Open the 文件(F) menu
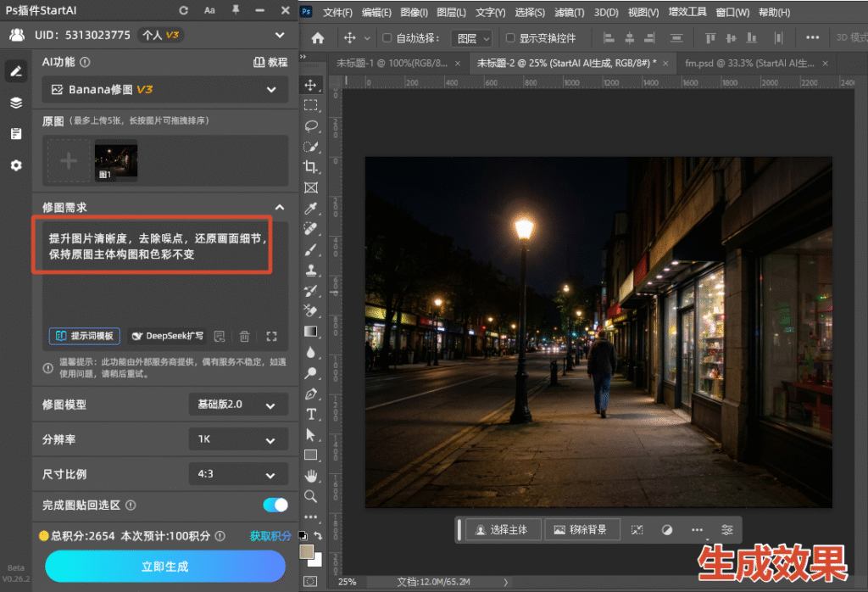The height and width of the screenshot is (592, 868). click(337, 12)
